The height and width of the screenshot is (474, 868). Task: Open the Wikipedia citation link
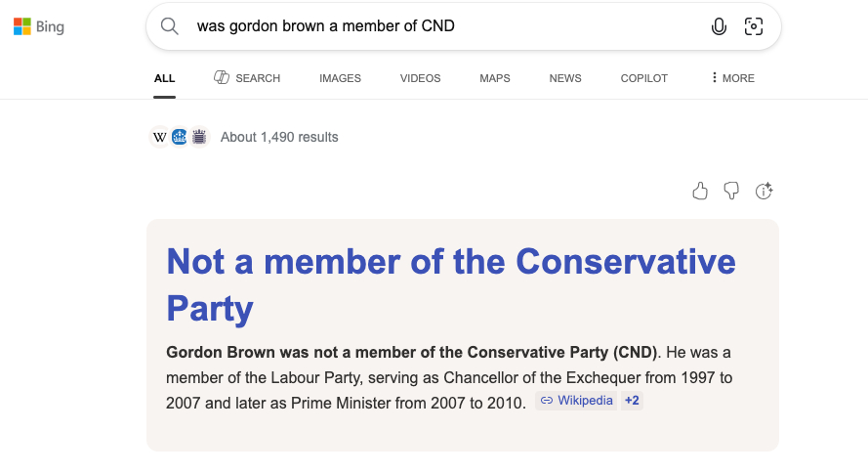(x=577, y=401)
